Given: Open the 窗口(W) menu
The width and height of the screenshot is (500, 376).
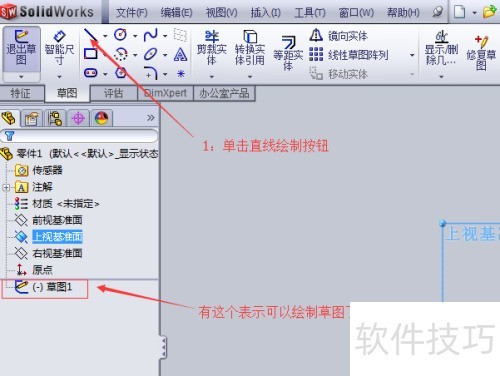Looking at the screenshot, I should (x=356, y=13).
